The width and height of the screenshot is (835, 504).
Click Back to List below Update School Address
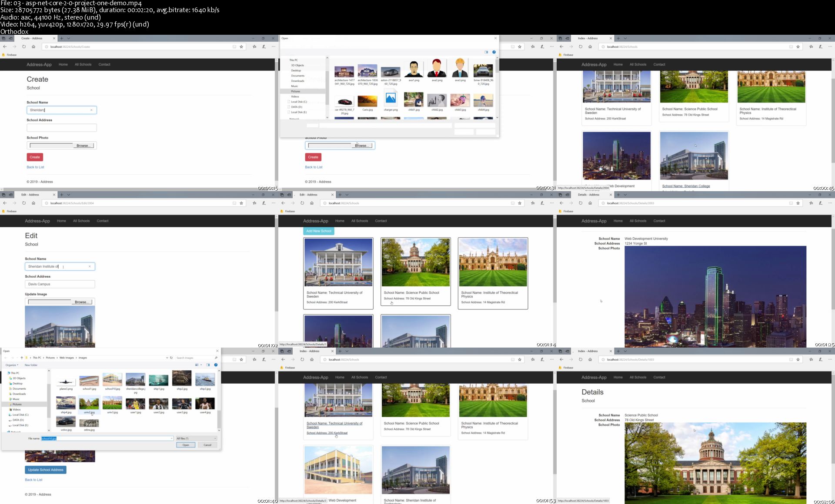(33, 480)
